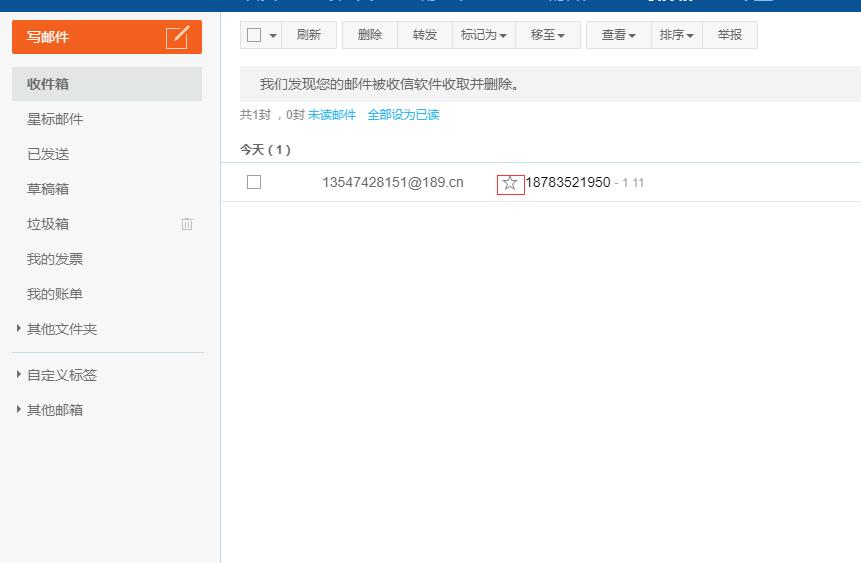Tick the checkbox for the 13547428151@189.cn email

(x=254, y=182)
